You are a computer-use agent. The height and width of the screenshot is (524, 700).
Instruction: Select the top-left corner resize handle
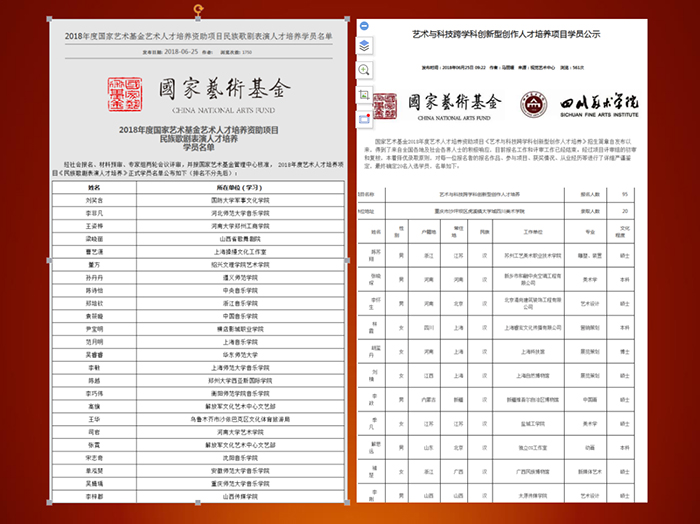click(47, 21)
